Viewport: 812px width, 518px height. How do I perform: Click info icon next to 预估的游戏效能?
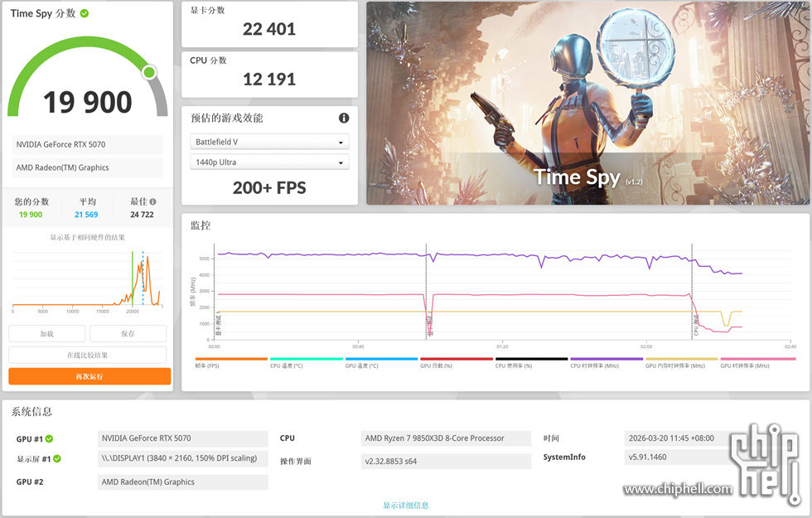pyautogui.click(x=344, y=119)
